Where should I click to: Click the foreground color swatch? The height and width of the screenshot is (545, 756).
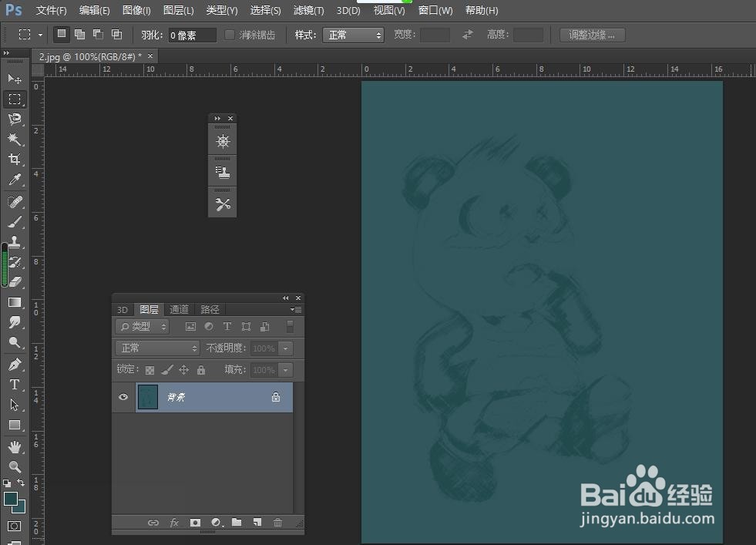(x=10, y=498)
